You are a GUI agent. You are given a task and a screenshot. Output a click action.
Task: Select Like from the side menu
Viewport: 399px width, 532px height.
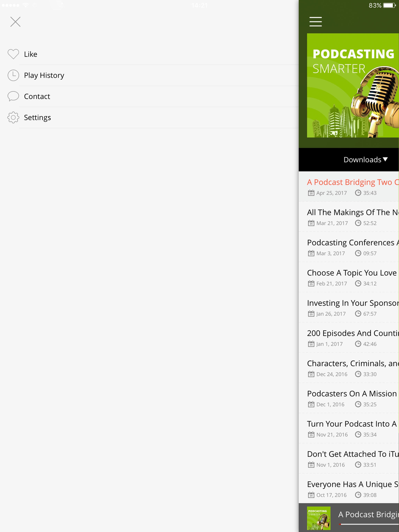pos(31,54)
